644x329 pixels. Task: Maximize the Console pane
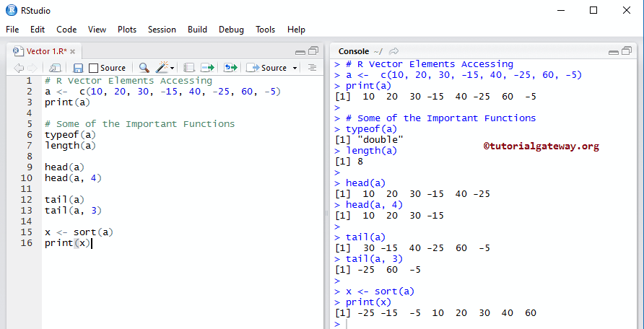627,51
